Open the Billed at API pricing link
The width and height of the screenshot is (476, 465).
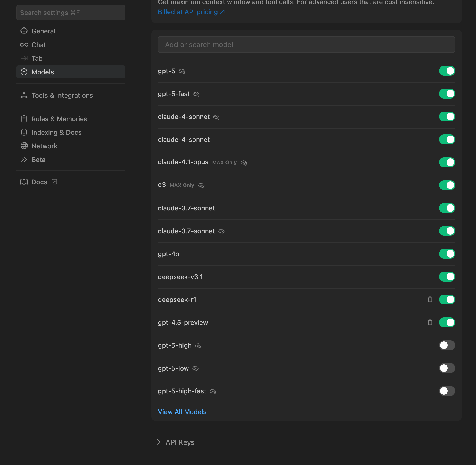coord(191,12)
